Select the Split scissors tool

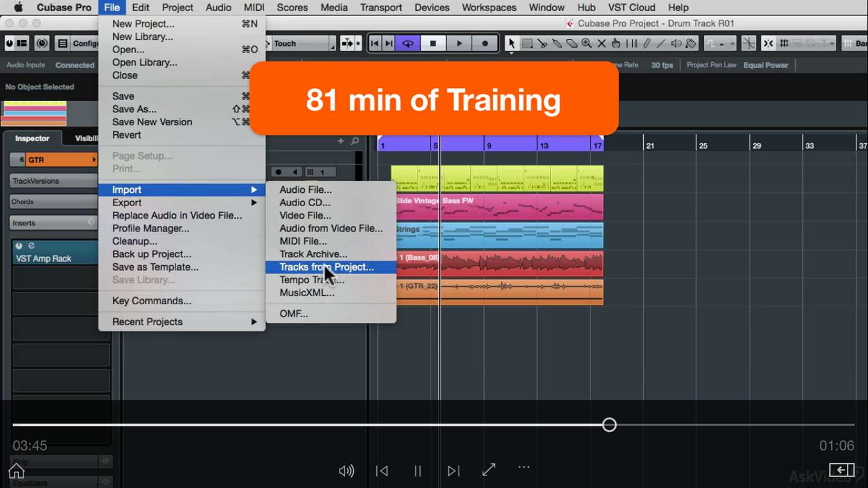click(x=542, y=43)
